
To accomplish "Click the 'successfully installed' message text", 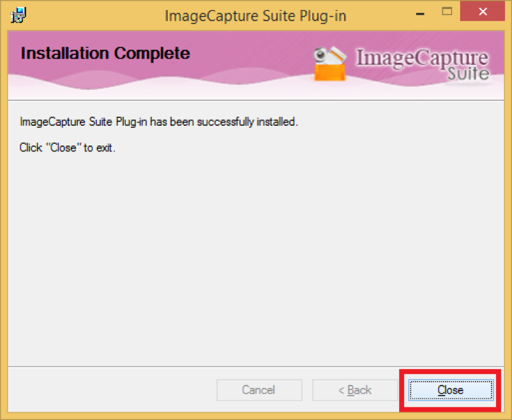I will coord(159,122).
